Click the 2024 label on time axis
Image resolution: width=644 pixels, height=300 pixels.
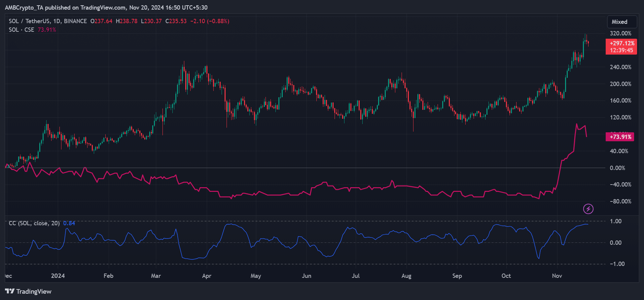[58, 276]
